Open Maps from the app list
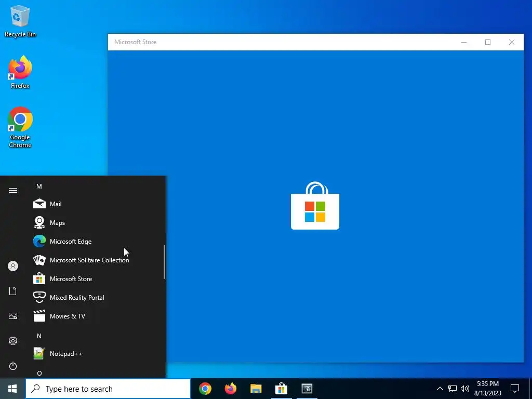532x399 pixels. [97, 222]
